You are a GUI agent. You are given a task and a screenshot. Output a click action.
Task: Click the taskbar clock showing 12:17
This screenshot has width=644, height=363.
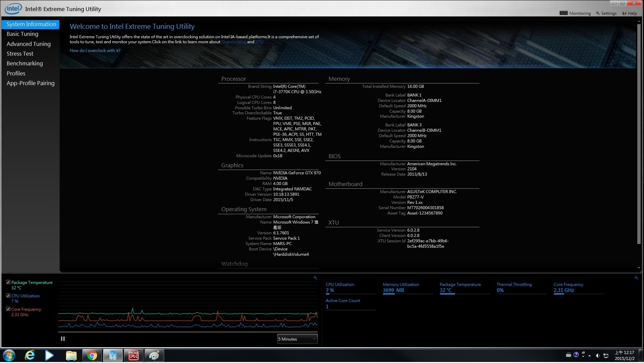click(625, 356)
